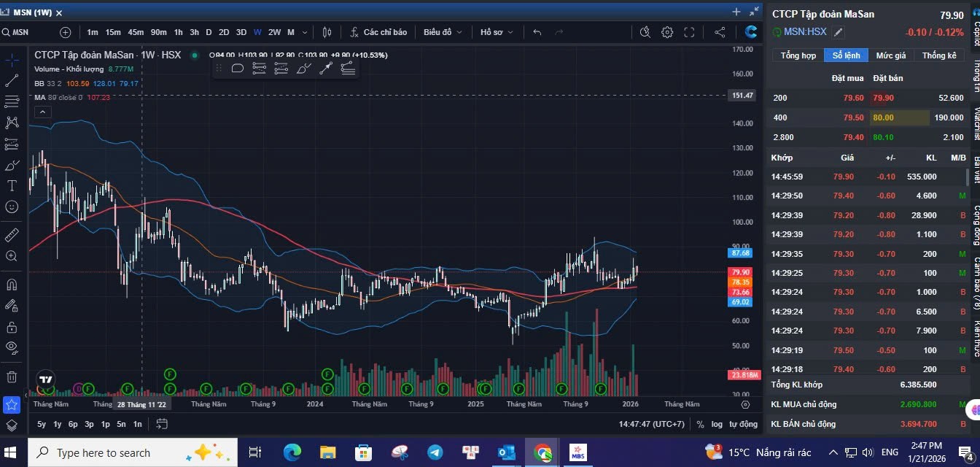
Task: Open the Thống kê tab
Action: coord(939,55)
